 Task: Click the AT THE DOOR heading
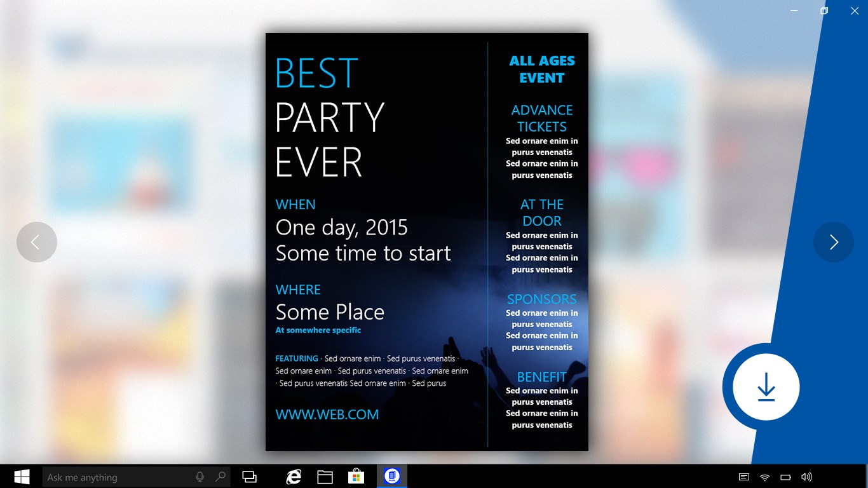(x=542, y=212)
